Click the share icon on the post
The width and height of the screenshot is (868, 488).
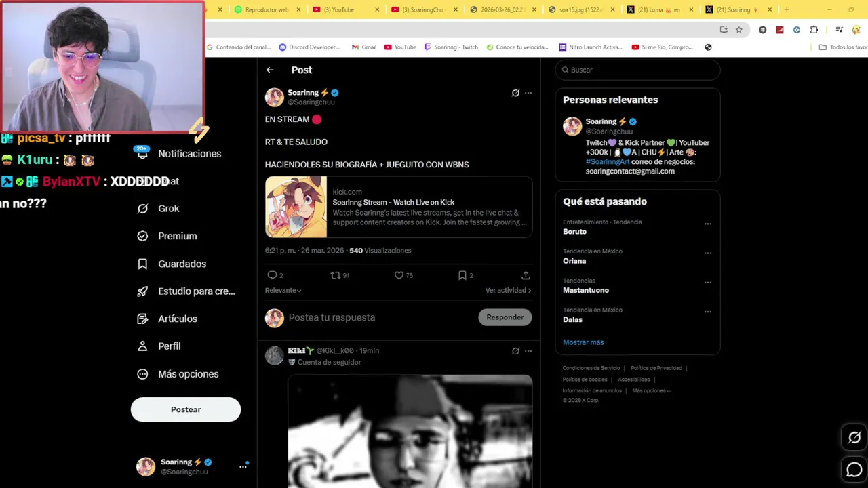526,275
